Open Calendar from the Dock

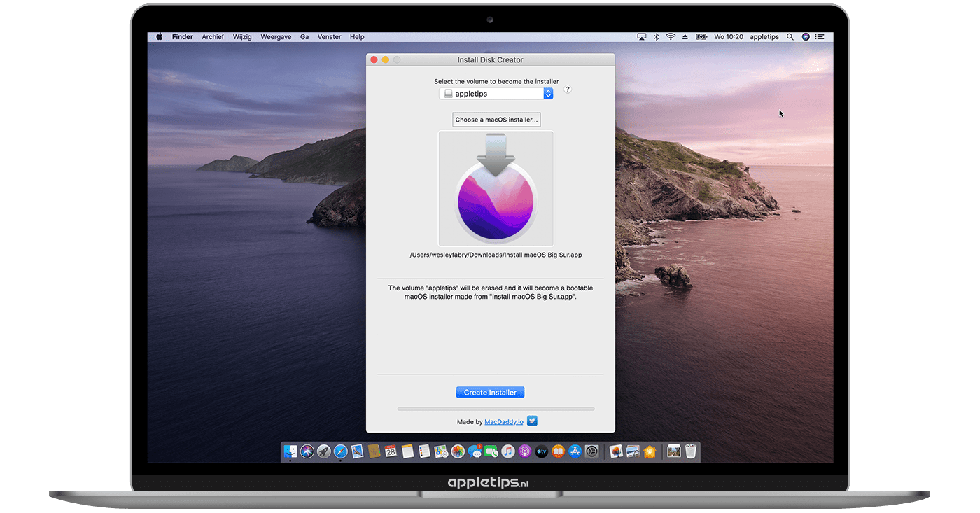coord(391,451)
